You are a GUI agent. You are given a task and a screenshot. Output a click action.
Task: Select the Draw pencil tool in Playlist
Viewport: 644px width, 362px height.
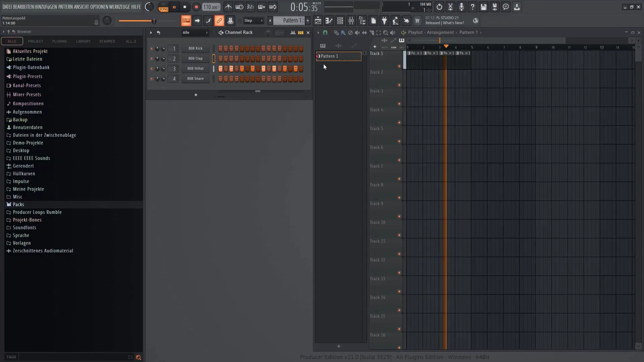click(336, 33)
